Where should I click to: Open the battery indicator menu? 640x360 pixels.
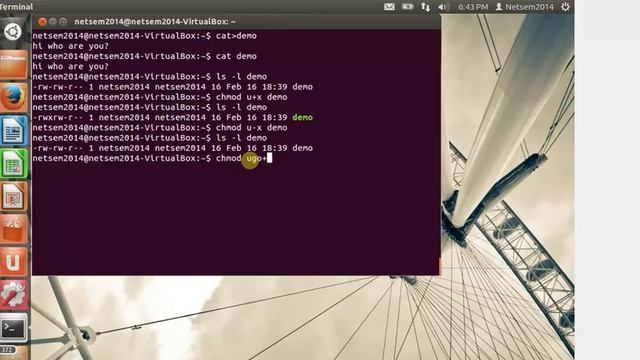pos(407,7)
